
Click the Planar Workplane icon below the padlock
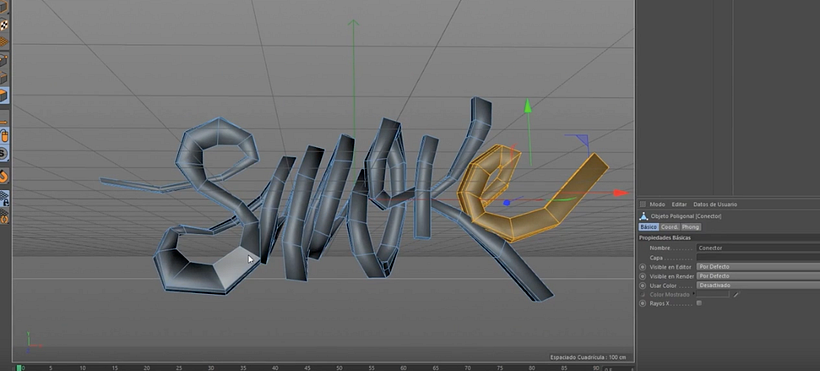(4, 217)
